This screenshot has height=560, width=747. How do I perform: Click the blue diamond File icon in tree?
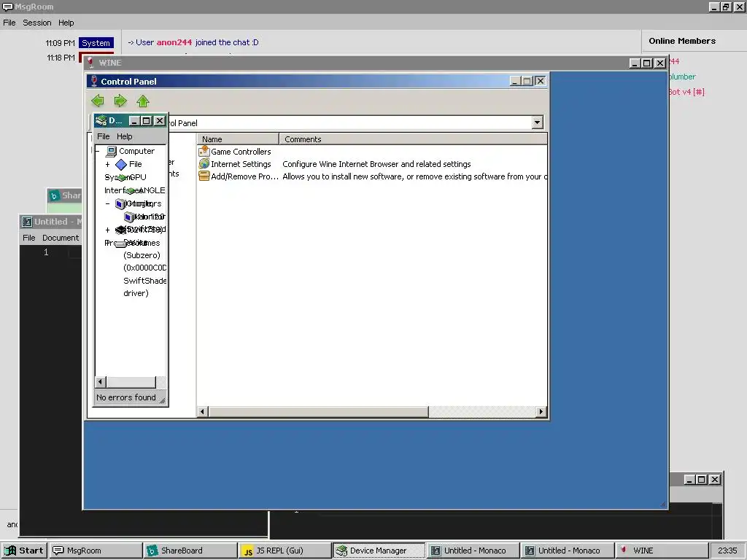tap(121, 164)
